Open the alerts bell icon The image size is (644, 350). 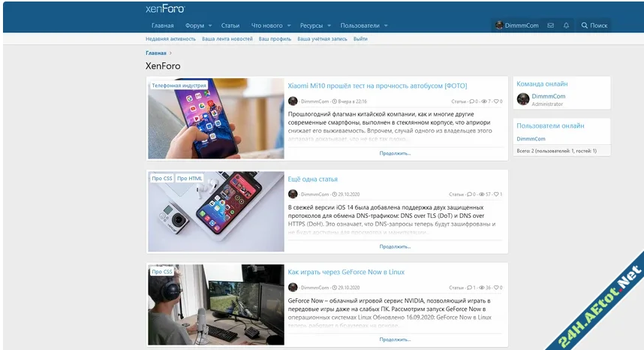566,26
